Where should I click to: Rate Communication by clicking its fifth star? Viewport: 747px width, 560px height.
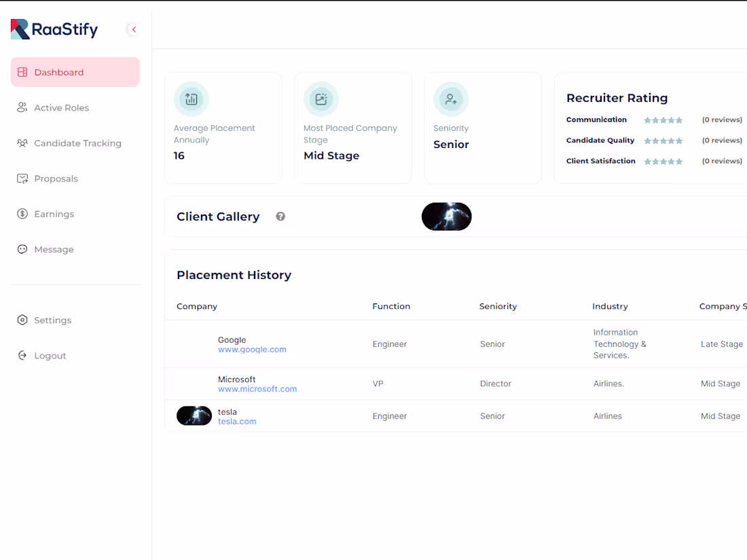point(678,119)
